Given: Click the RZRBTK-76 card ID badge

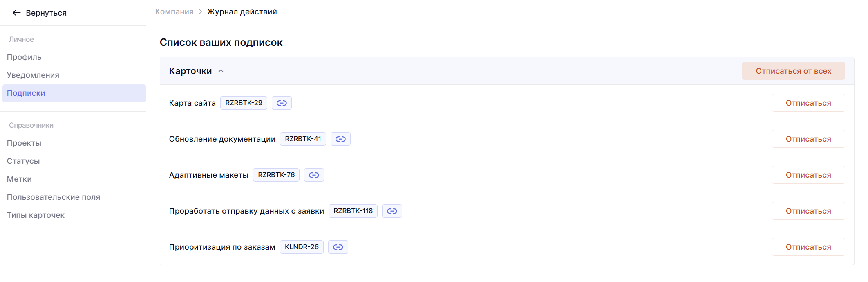Looking at the screenshot, I should tap(276, 175).
